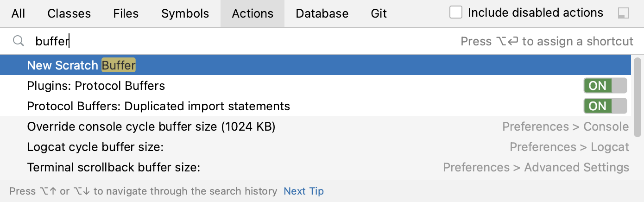
Task: Open the Files tab
Action: tap(126, 13)
